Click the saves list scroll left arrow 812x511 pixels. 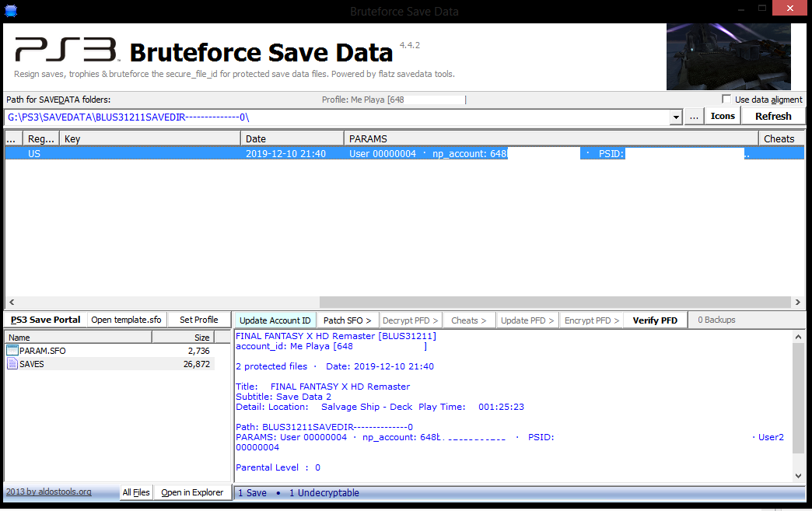(x=12, y=302)
